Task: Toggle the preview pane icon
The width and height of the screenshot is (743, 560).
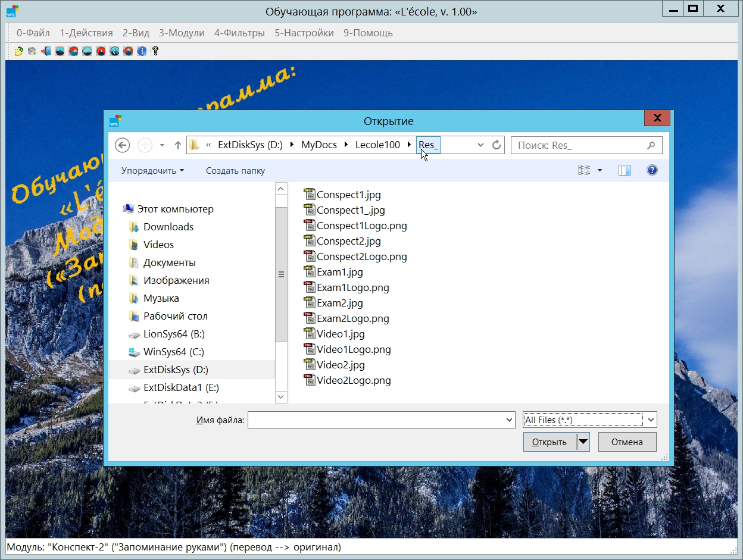Action: pos(624,171)
